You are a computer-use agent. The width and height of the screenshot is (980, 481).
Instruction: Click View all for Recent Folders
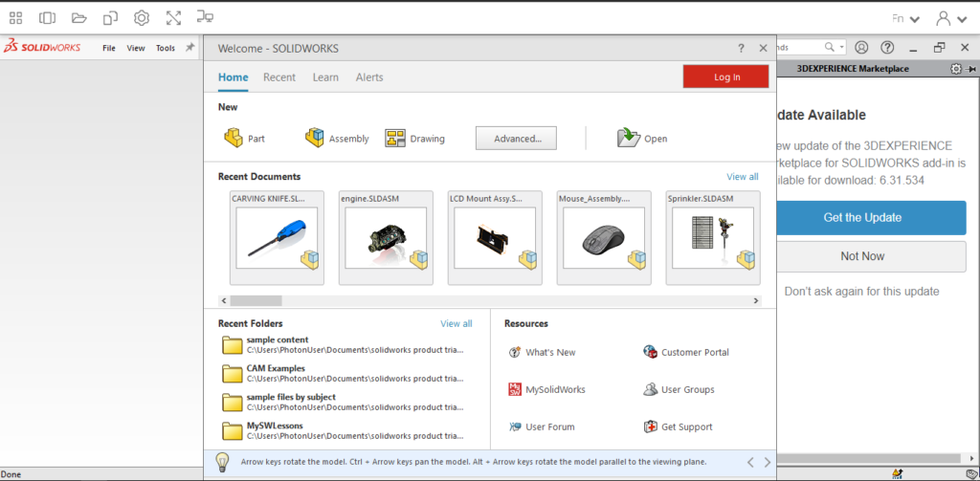click(457, 323)
